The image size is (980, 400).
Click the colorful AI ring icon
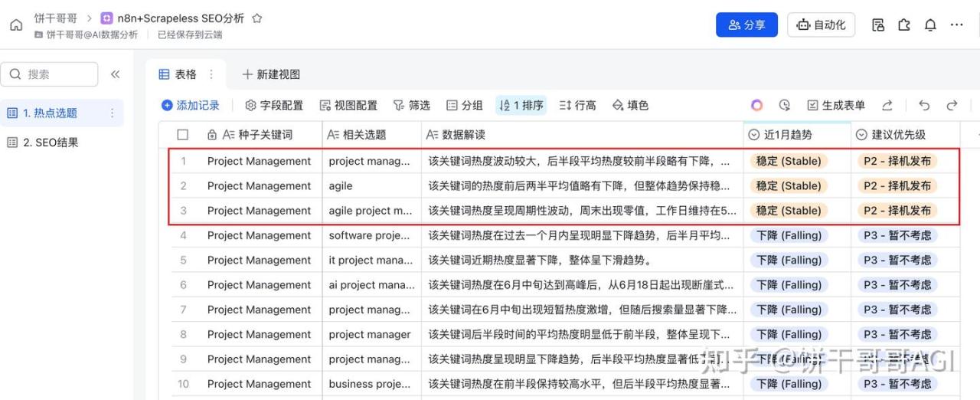pos(756,105)
